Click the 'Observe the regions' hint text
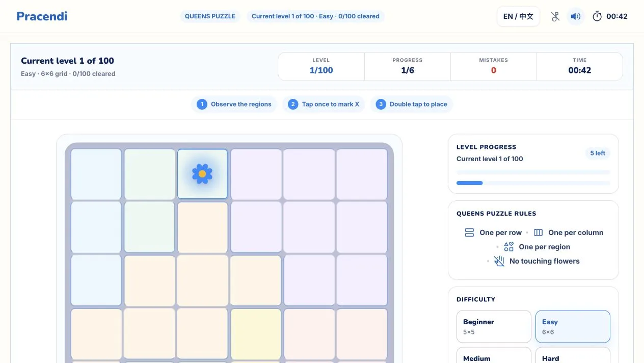Screen dimensions: 644x363 (x=241, y=104)
